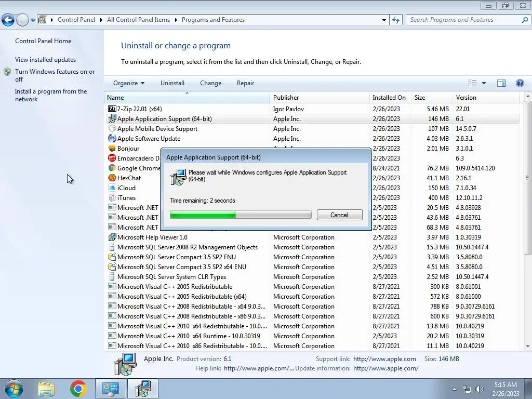The image size is (532, 399).
Task: Open the Organize dropdown menu
Action: click(x=129, y=83)
